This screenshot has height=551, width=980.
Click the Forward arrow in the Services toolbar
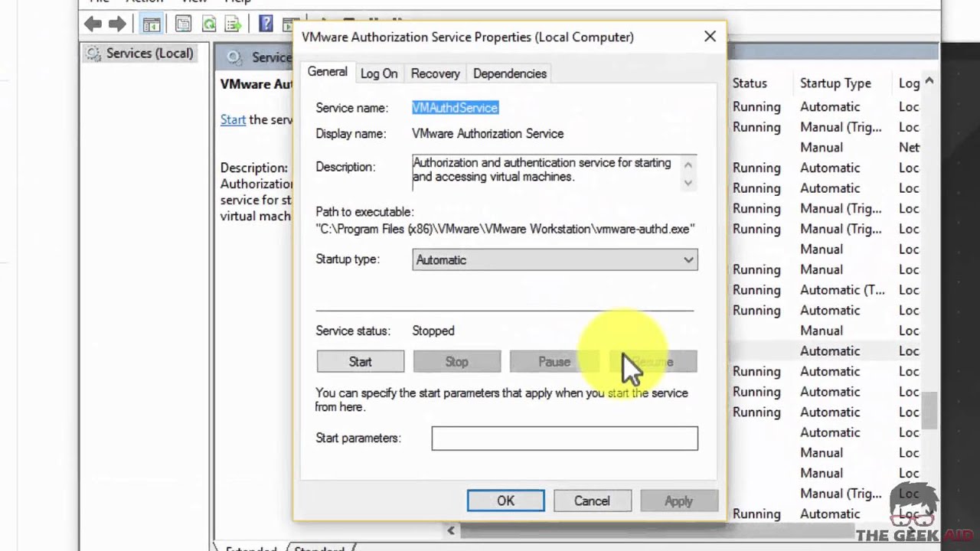click(x=117, y=24)
